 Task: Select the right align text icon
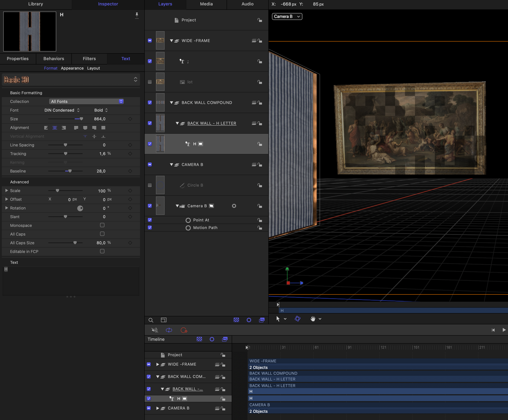click(x=64, y=128)
